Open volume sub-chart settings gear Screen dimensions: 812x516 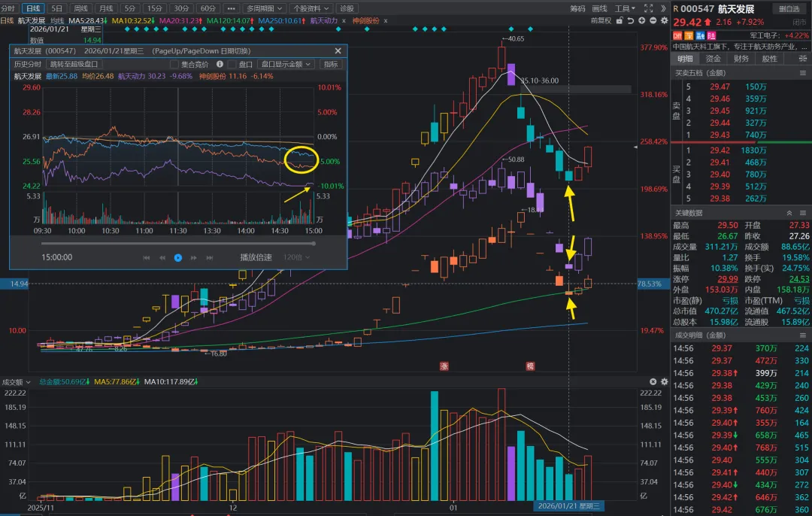(x=665, y=382)
